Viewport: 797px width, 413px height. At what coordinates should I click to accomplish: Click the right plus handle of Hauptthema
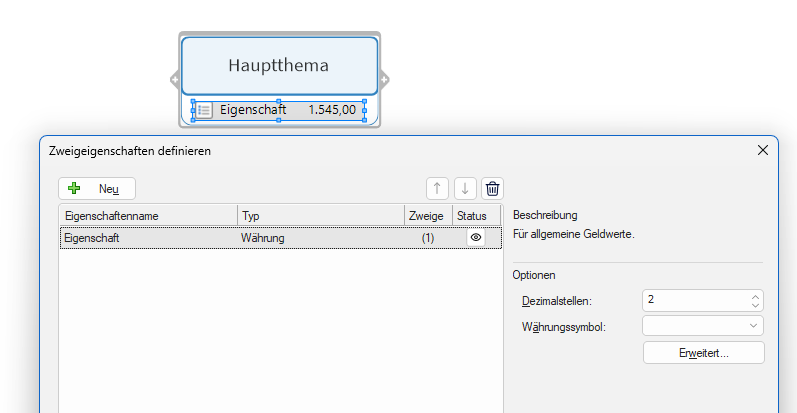click(385, 79)
